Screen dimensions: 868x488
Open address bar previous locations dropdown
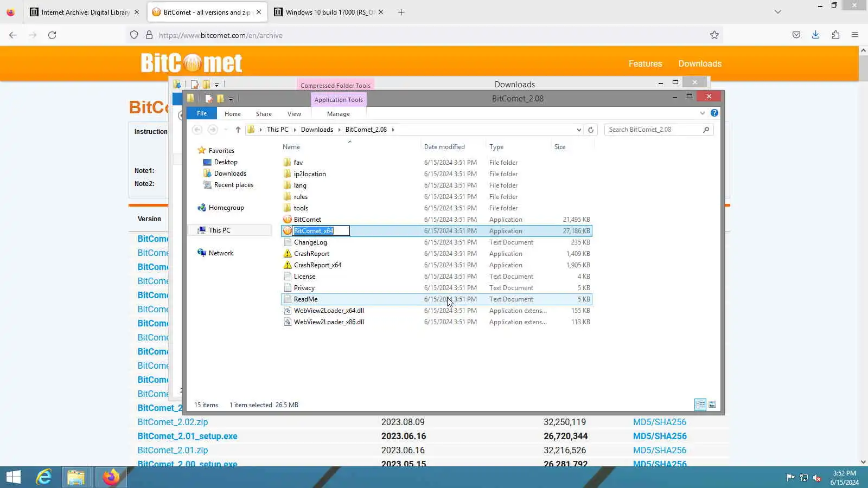[579, 130]
